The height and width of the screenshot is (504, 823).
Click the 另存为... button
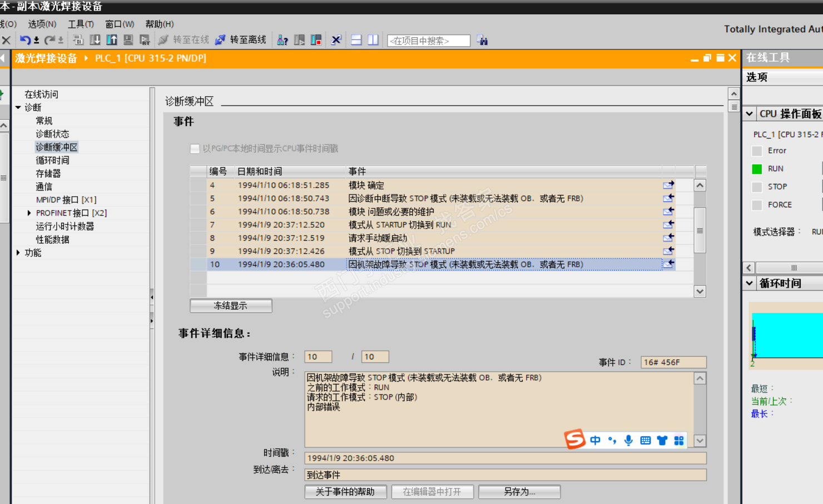[x=519, y=492]
